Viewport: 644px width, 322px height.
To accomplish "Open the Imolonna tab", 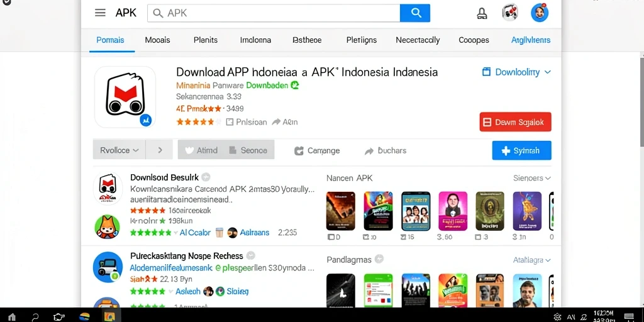I will pos(255,40).
